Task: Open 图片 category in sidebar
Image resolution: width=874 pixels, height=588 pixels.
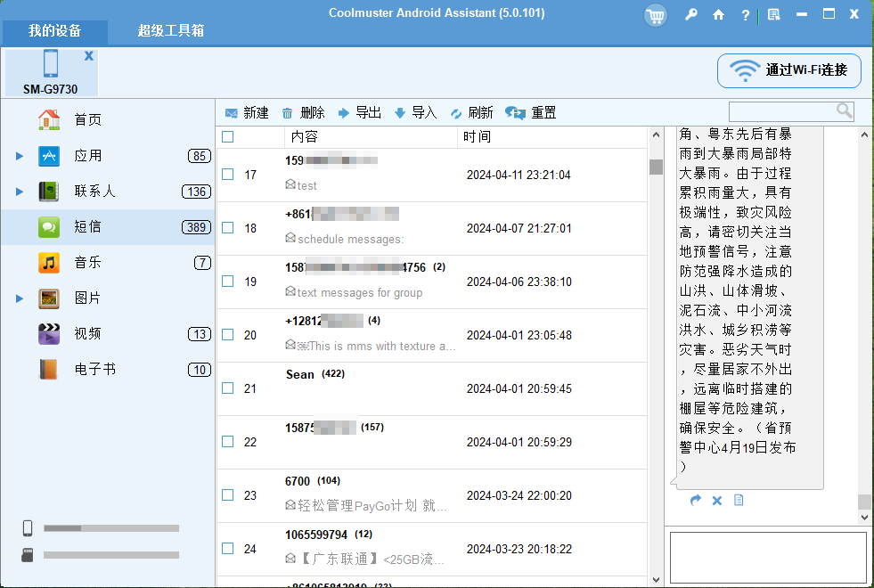Action: pyautogui.click(x=108, y=298)
